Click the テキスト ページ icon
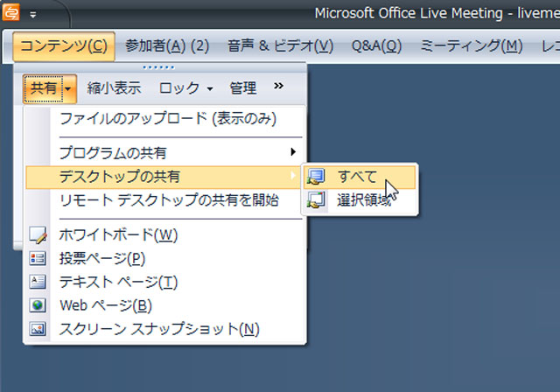The image size is (560, 392). pos(38,283)
